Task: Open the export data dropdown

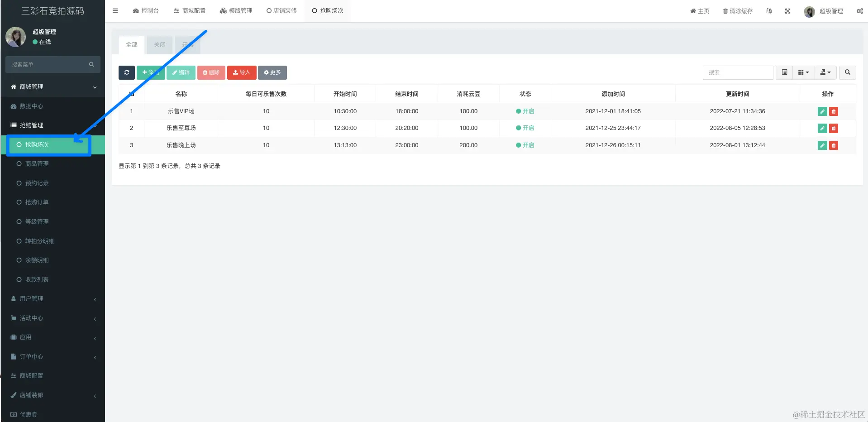Action: pos(825,72)
